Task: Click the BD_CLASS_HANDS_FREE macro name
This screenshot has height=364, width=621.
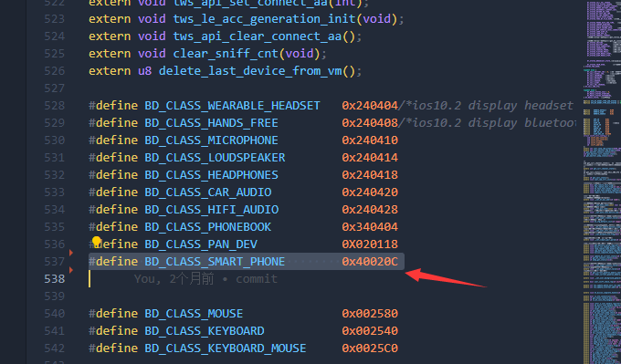Action: (211, 123)
